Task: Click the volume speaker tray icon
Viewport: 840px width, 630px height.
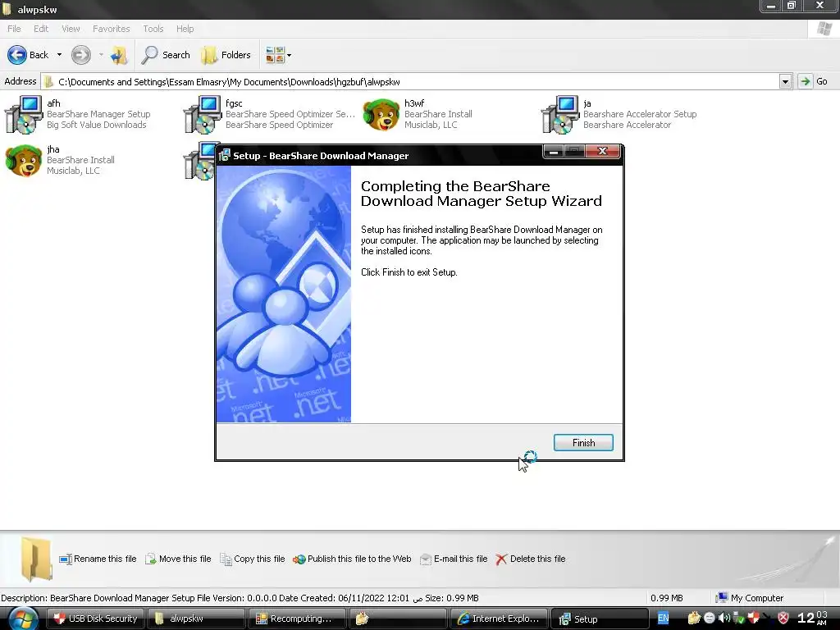Action: coord(724,619)
